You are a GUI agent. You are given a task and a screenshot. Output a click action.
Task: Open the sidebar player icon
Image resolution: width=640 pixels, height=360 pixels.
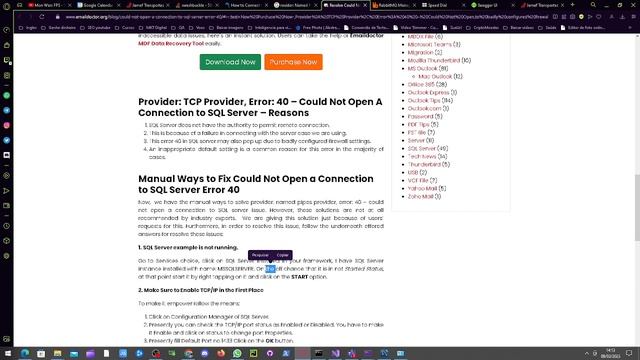(7, 176)
